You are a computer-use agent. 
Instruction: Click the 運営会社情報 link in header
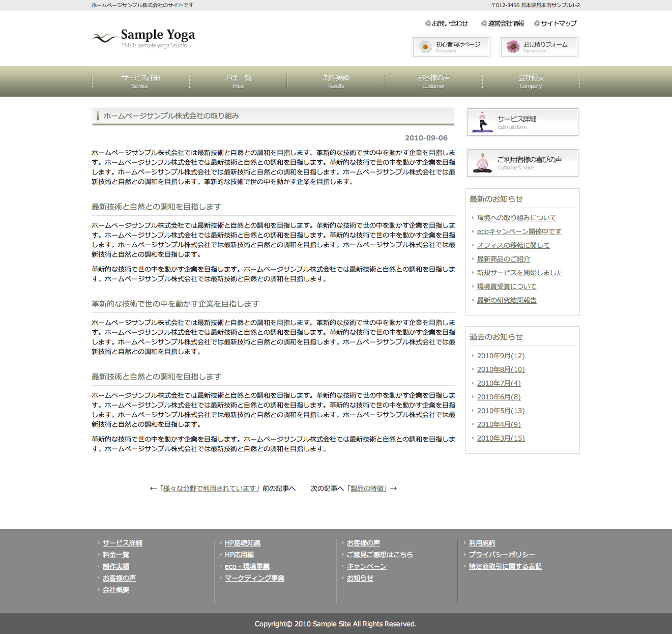coord(506,23)
